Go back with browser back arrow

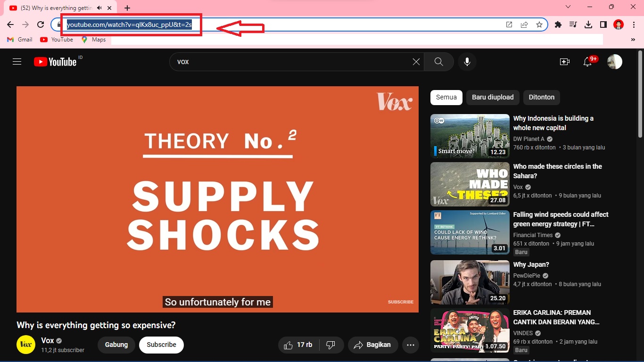pyautogui.click(x=10, y=25)
